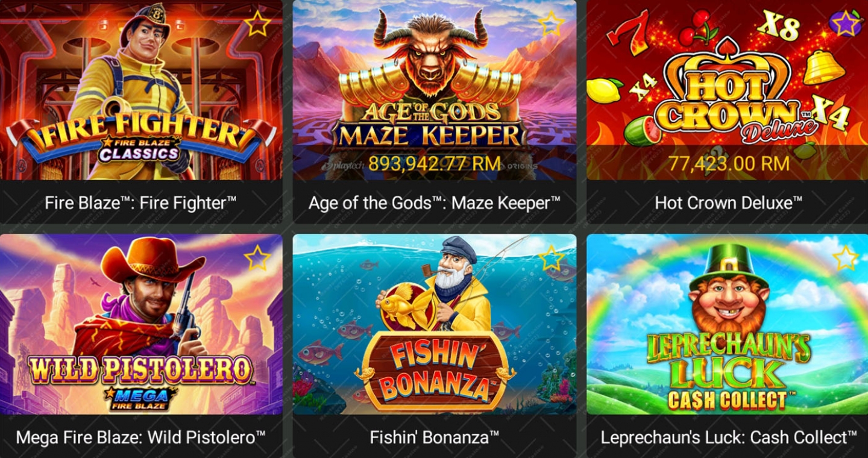Mark Leprechaun's Luck star as favorite

coord(845,257)
